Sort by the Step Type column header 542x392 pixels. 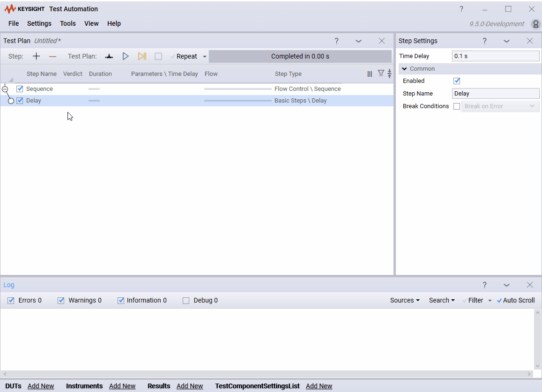coord(288,74)
